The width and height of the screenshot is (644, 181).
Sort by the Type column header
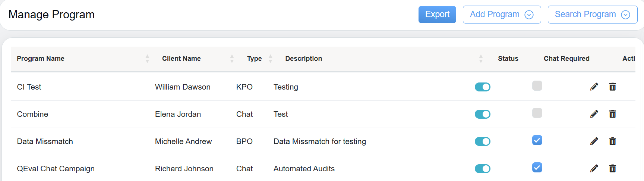click(x=271, y=59)
